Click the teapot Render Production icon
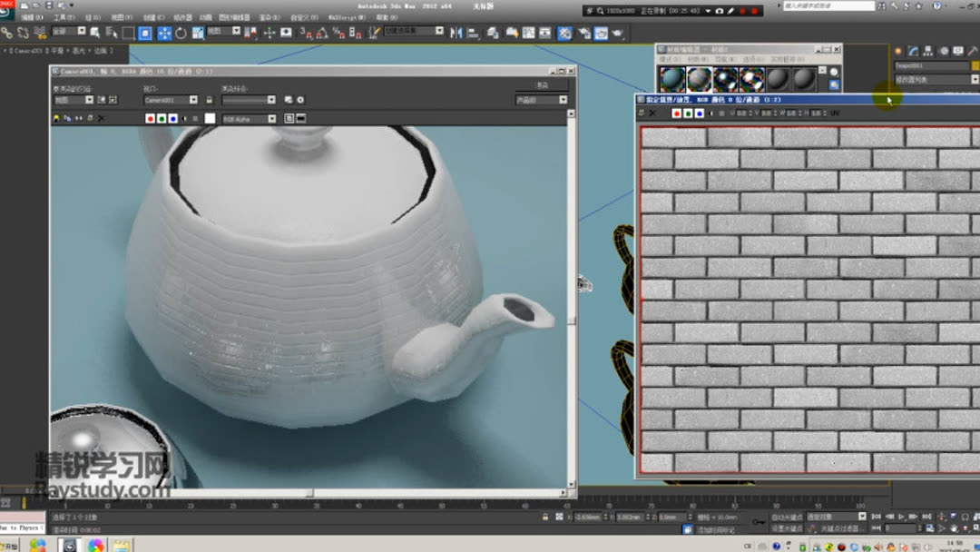Screen dimensions: 980x552 [618, 33]
